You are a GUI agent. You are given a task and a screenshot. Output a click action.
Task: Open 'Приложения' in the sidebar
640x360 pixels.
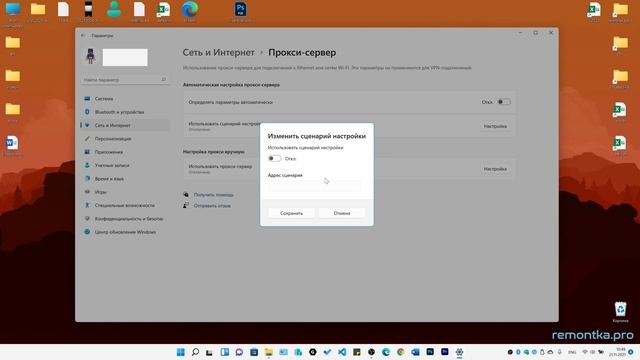125,152
